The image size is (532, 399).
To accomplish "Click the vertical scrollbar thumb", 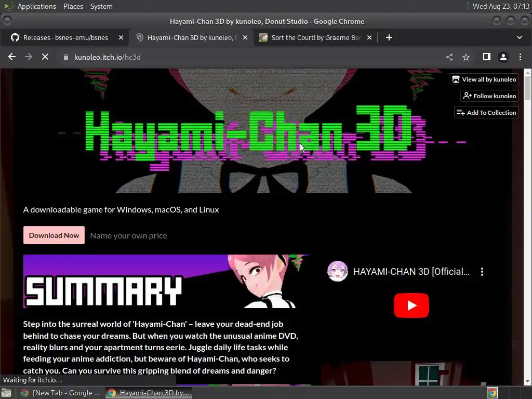I will [528, 87].
